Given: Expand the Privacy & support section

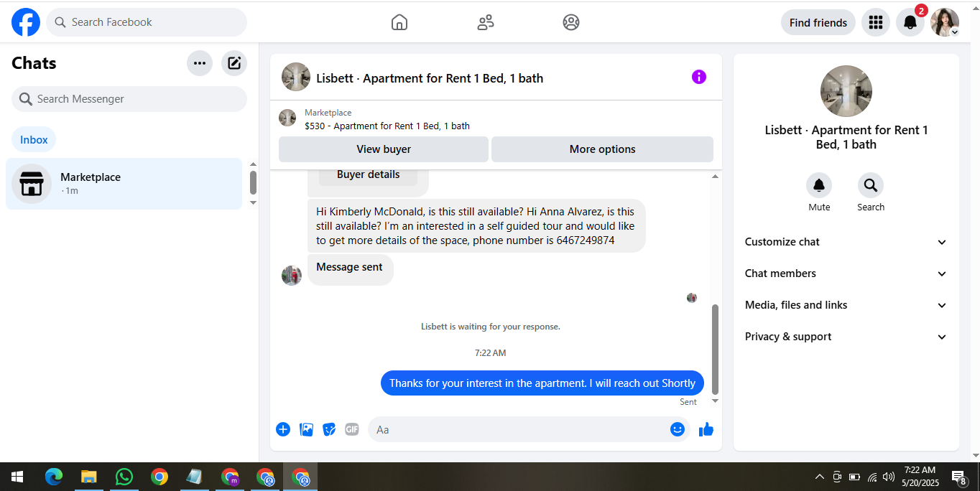Looking at the screenshot, I should (846, 337).
